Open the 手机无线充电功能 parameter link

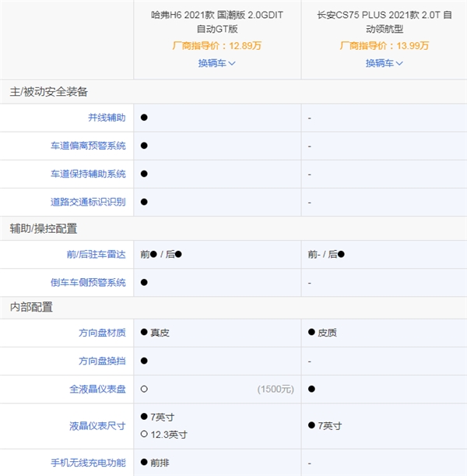(88, 463)
